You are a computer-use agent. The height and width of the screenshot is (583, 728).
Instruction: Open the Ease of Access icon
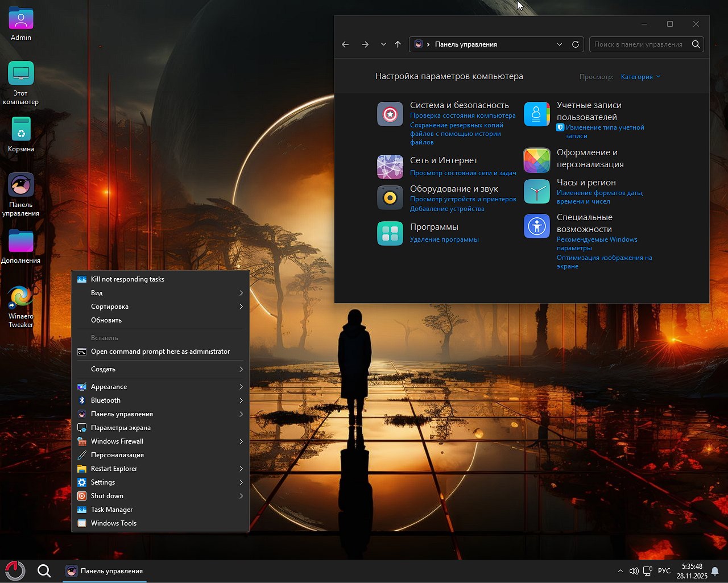pos(536,226)
